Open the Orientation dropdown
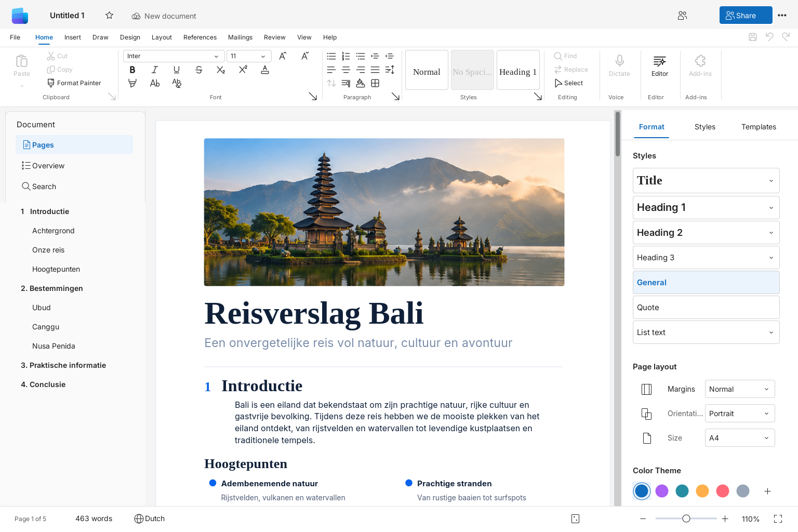Viewport: 798px width, 532px height. click(740, 414)
